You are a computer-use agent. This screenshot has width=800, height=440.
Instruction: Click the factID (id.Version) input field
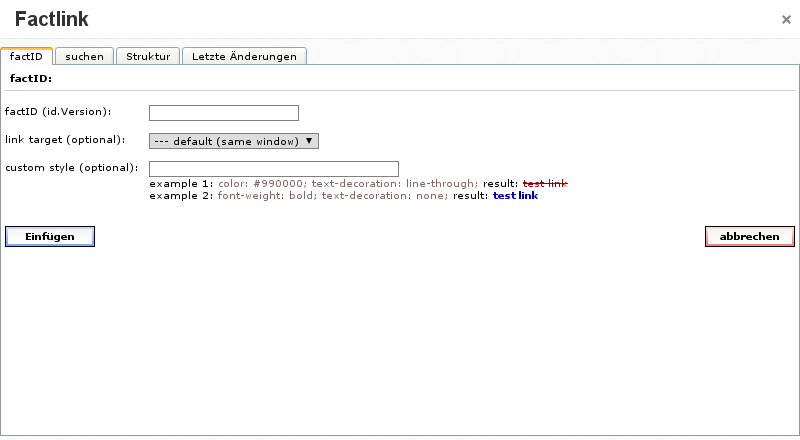pos(223,113)
